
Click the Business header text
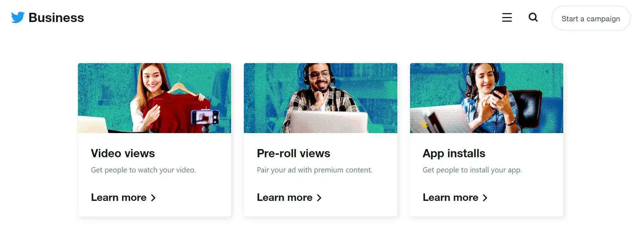pyautogui.click(x=56, y=17)
